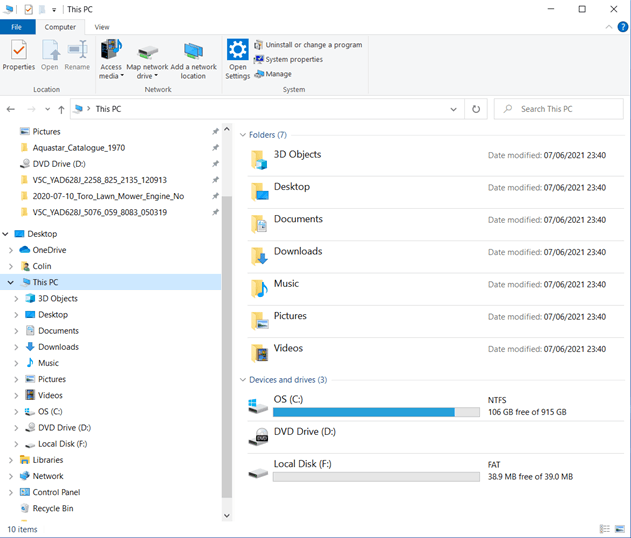Unpin Aquastar_Catalogue_1970 via its pin icon

tap(215, 148)
